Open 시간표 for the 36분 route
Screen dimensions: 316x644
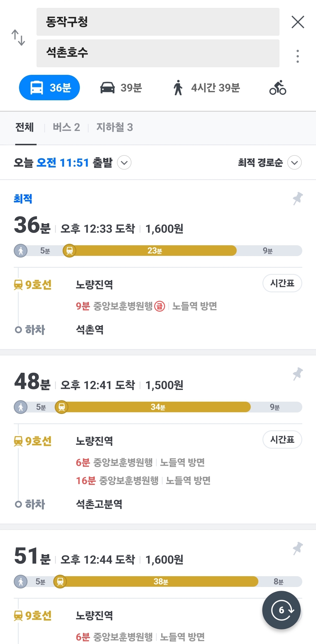(282, 283)
